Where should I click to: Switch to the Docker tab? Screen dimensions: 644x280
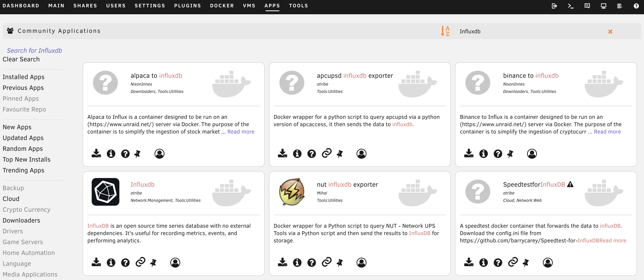[222, 5]
